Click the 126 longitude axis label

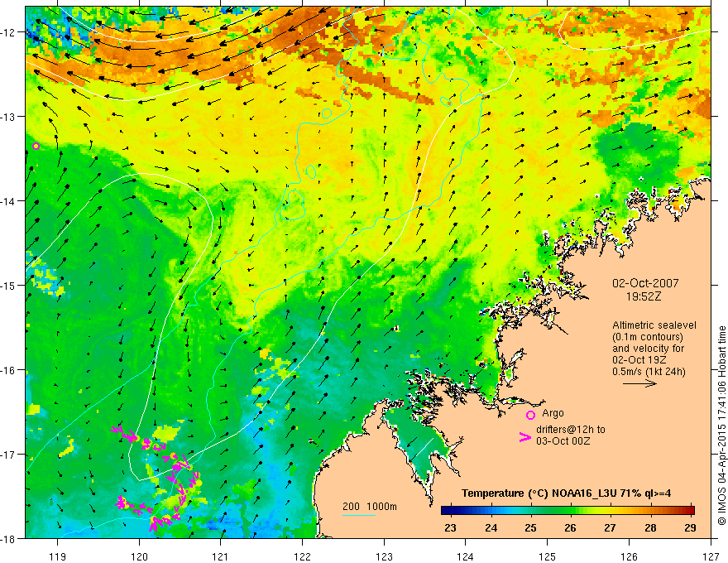coord(629,556)
